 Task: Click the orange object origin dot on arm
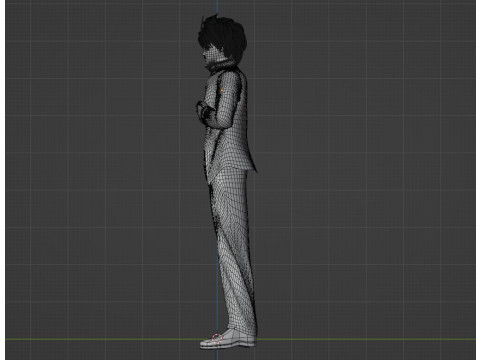coord(222,90)
